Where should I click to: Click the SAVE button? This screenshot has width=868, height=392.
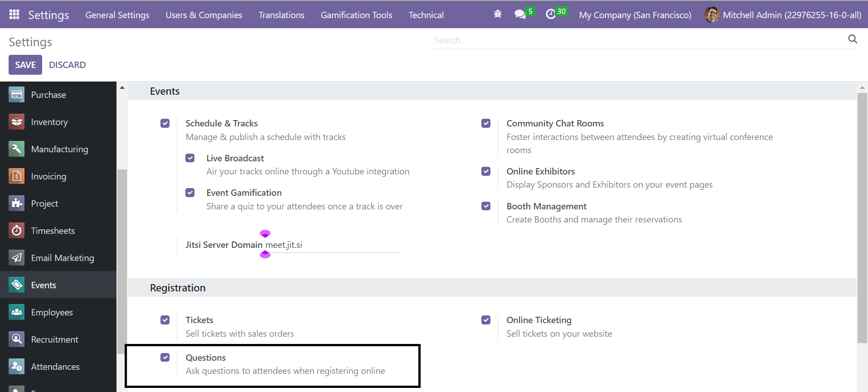click(x=25, y=65)
